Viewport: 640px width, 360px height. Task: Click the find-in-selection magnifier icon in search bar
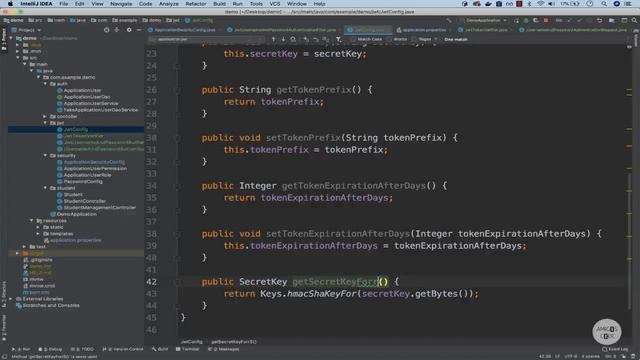293,39
